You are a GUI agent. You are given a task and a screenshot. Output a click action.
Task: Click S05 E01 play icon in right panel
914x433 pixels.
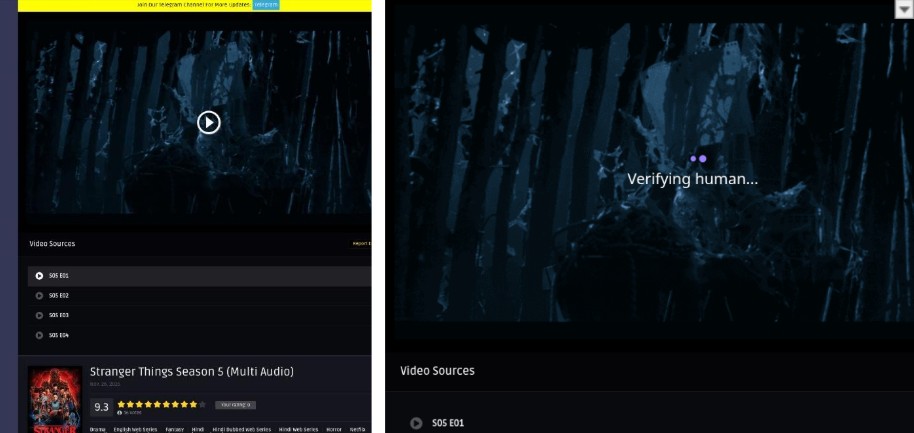(416, 423)
